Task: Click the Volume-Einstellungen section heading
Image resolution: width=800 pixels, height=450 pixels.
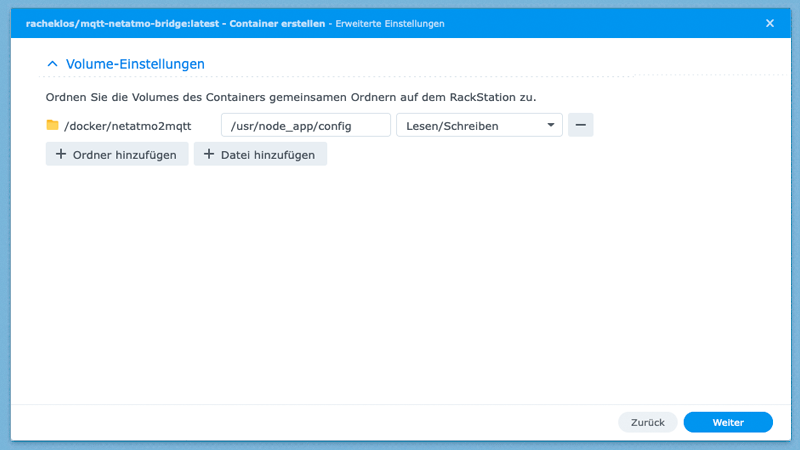Action: coord(135,64)
